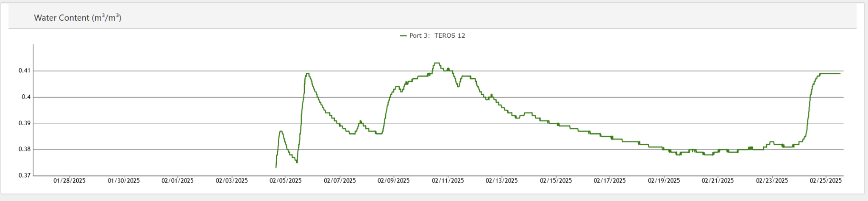868x201 pixels.
Task: Click the 01/28/2025 x-axis date label
Action: click(70, 181)
